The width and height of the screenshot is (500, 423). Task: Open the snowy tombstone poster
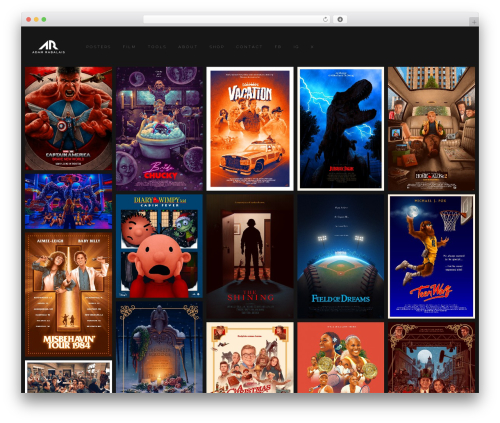[x=159, y=347]
